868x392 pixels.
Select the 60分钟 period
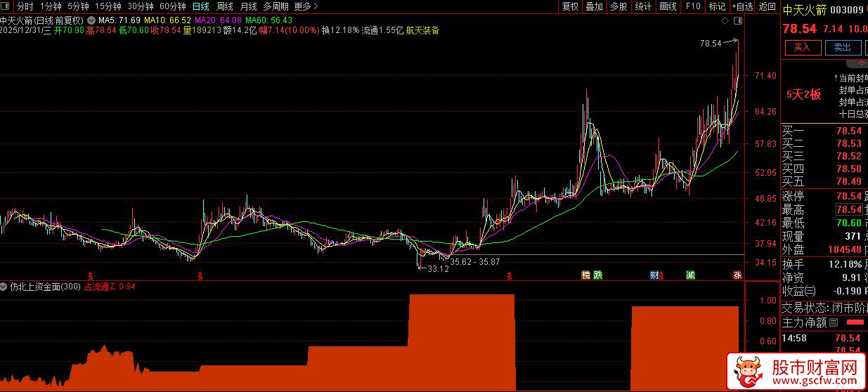(172, 6)
